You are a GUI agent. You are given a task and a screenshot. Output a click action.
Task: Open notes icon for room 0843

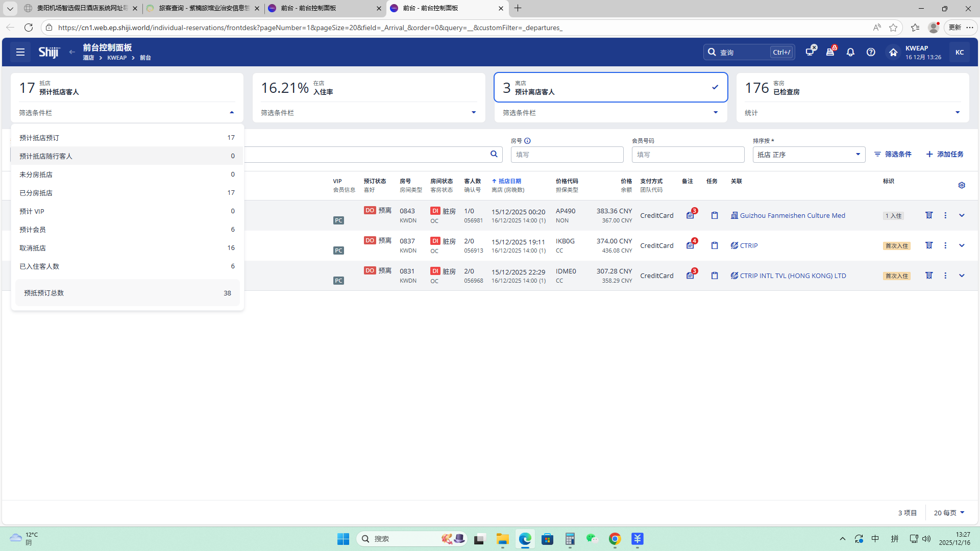click(x=691, y=215)
